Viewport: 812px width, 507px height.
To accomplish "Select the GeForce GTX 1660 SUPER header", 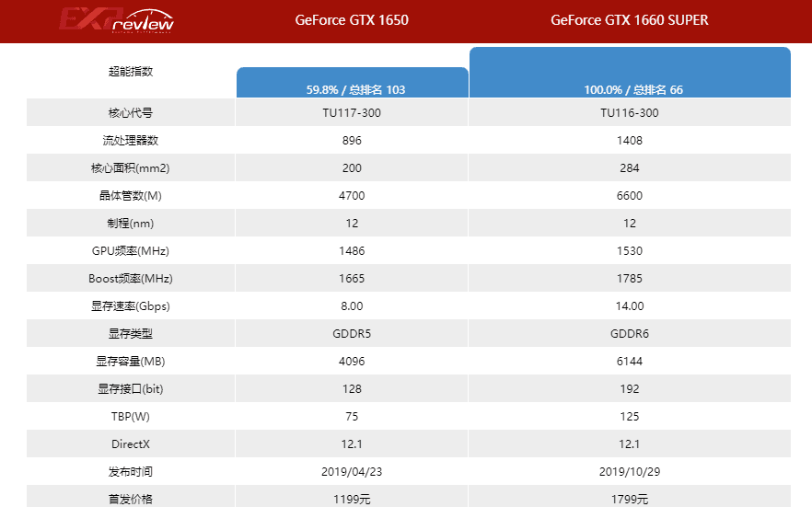I will coord(629,20).
